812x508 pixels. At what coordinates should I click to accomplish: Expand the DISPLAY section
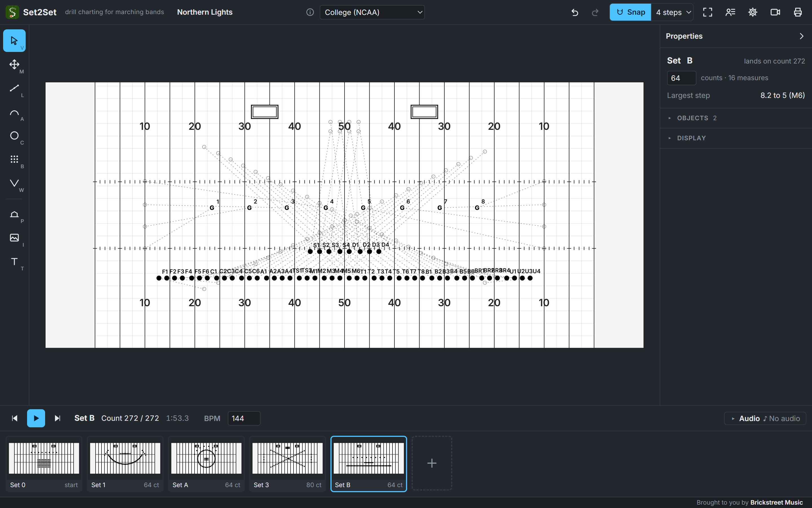(x=736, y=138)
